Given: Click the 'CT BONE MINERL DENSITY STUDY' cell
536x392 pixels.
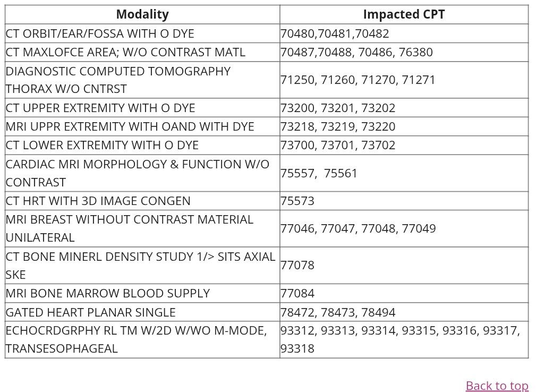Looking at the screenshot, I should [140, 265].
